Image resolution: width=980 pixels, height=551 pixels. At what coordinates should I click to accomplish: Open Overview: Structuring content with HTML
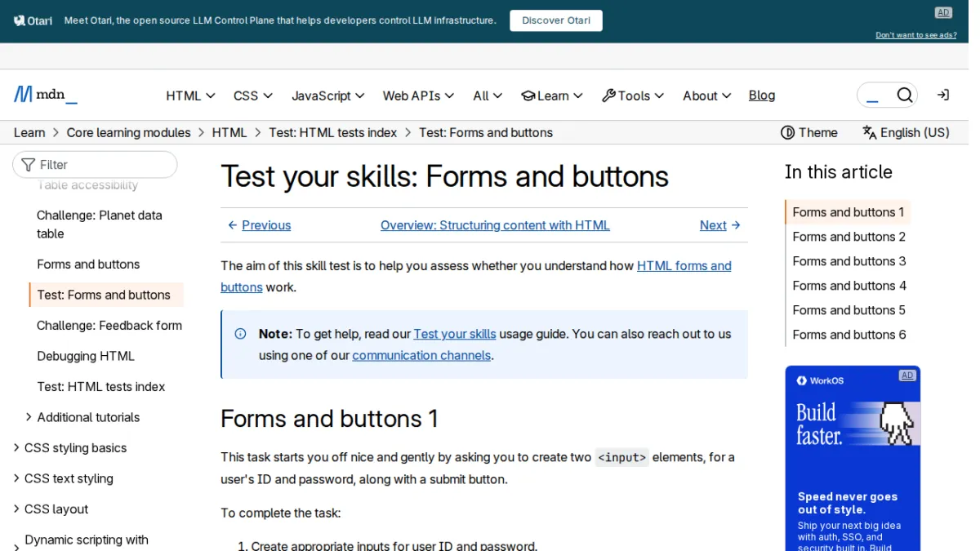point(495,225)
